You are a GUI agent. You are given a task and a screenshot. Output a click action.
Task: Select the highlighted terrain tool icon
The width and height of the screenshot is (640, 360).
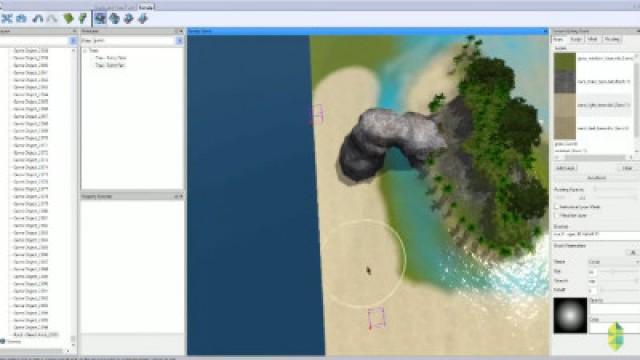100,18
